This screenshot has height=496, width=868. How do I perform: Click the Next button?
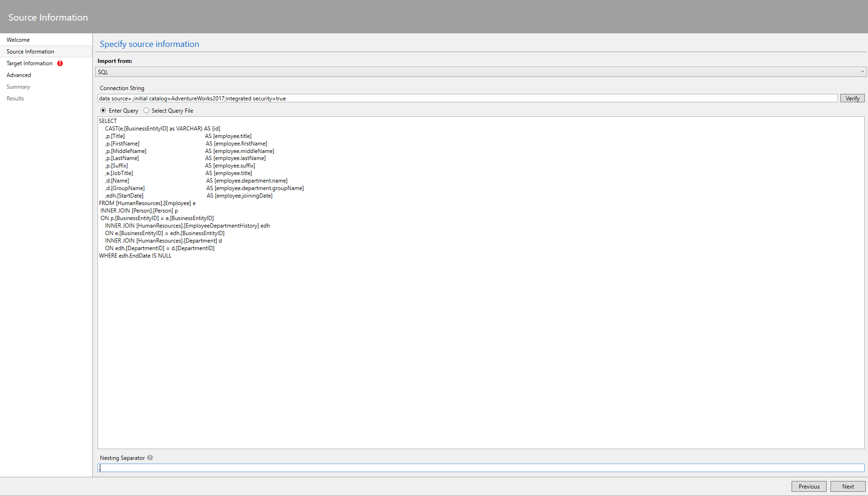pos(848,486)
